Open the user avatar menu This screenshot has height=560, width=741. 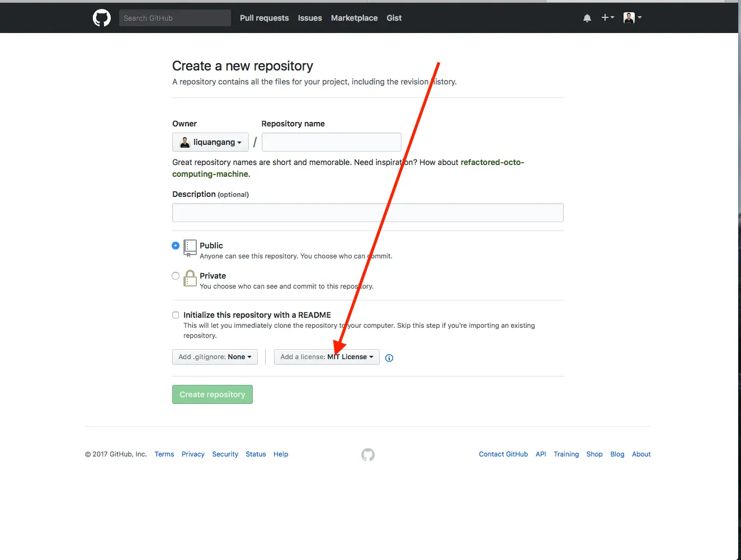633,18
